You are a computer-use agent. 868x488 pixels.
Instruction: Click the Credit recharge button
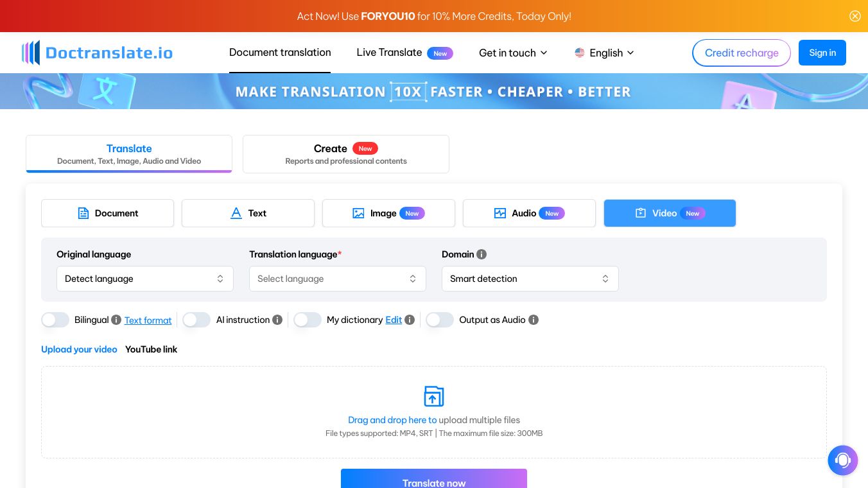(742, 53)
